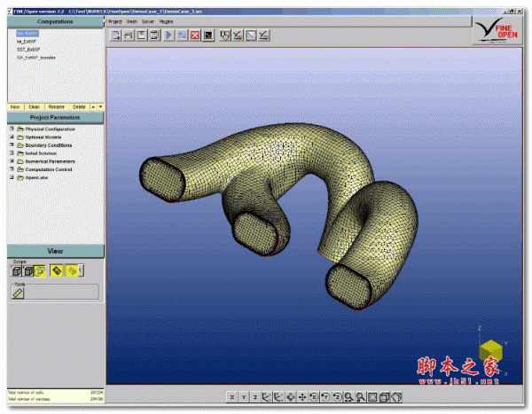Screen dimensions: 532x414
Task: Expand the Initial Solution tree node
Action: (12, 153)
